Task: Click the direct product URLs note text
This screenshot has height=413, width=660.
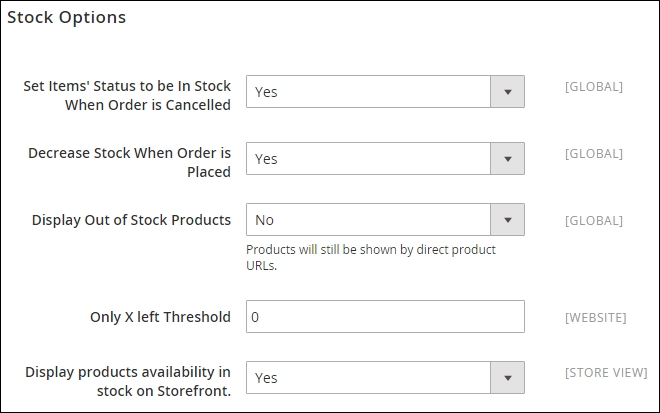Action: click(x=370, y=258)
